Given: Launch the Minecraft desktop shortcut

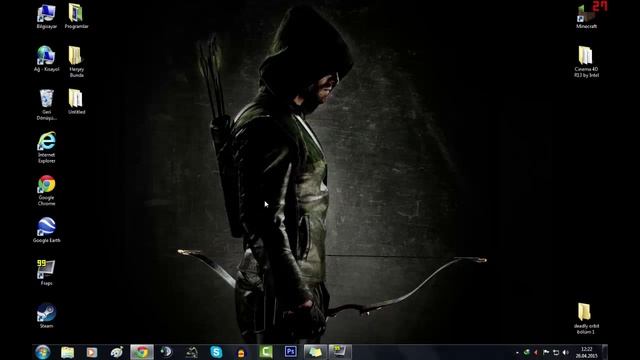Looking at the screenshot, I should 587,16.
